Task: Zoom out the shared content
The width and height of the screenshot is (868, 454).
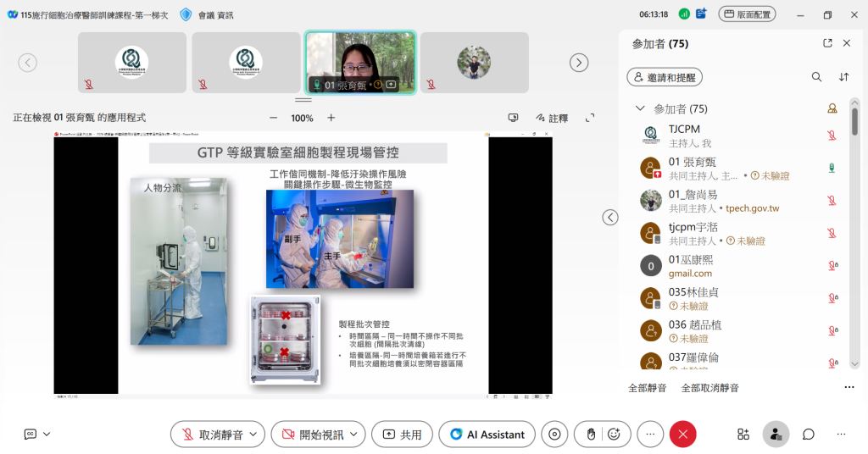Action: [x=274, y=118]
